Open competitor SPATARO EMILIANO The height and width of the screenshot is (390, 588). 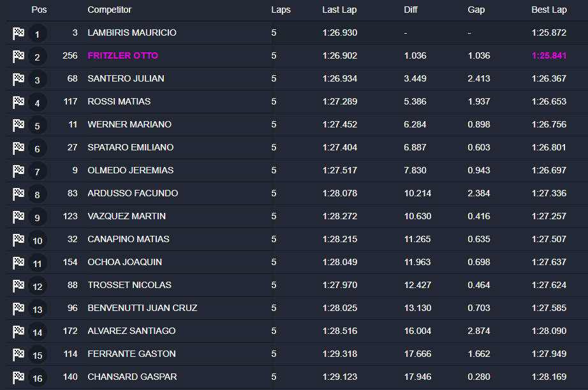click(x=131, y=147)
